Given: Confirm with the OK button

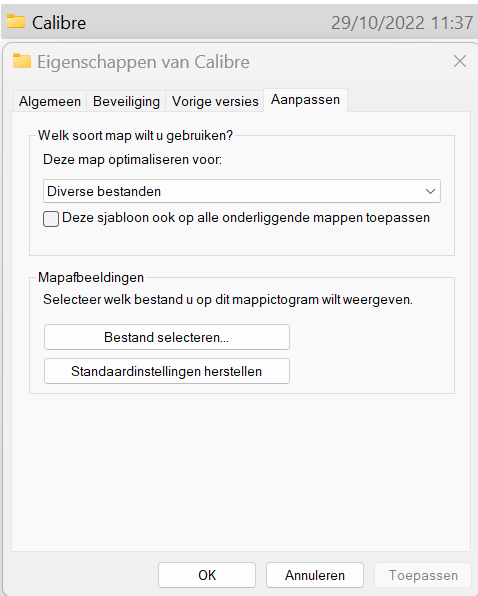Looking at the screenshot, I should click(207, 575).
